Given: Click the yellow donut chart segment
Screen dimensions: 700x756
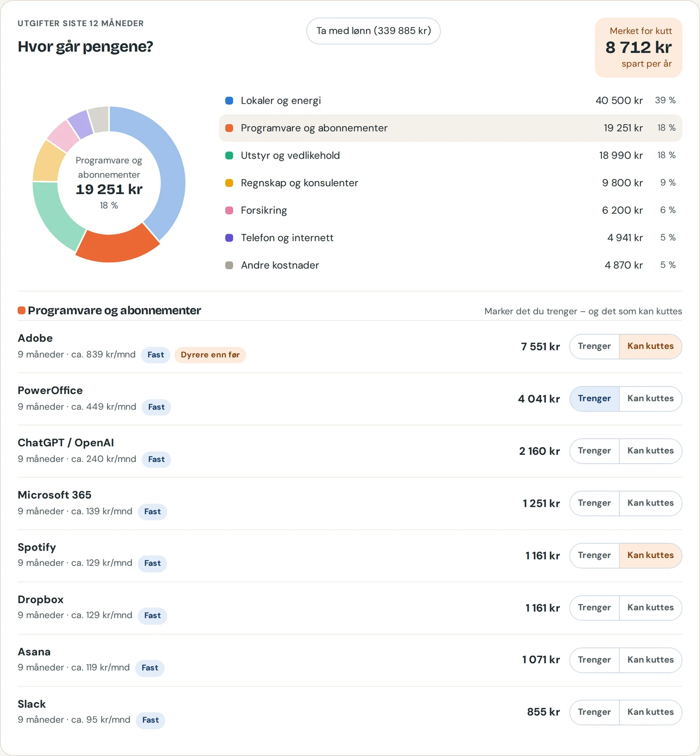Looking at the screenshot, I should [x=47, y=162].
